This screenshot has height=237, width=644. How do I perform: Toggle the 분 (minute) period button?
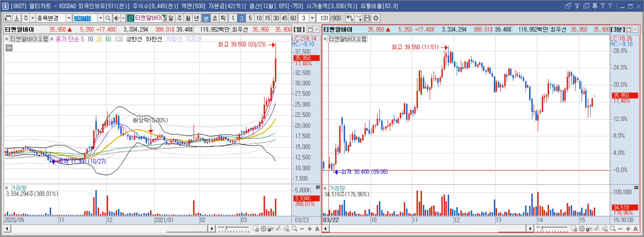[206, 18]
